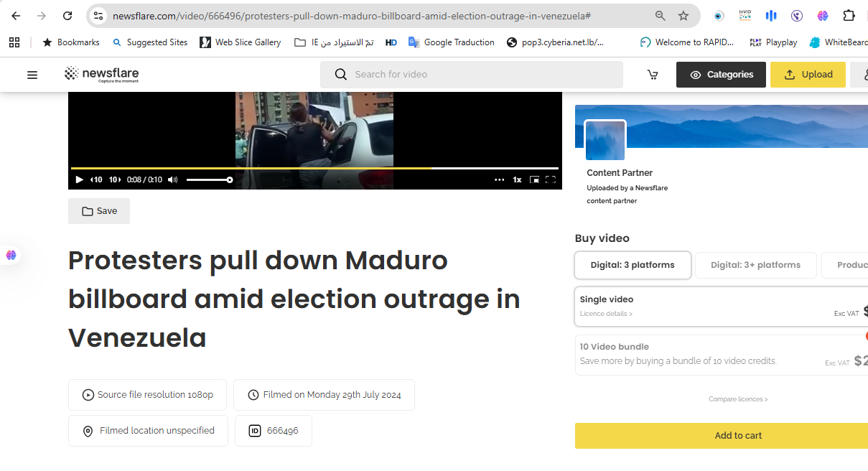This screenshot has height=471, width=868.
Task: Click the Categories button
Action: click(722, 75)
